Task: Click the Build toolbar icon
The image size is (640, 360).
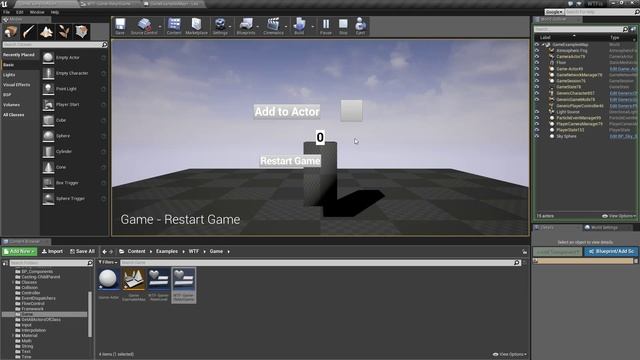Action: pyautogui.click(x=299, y=26)
